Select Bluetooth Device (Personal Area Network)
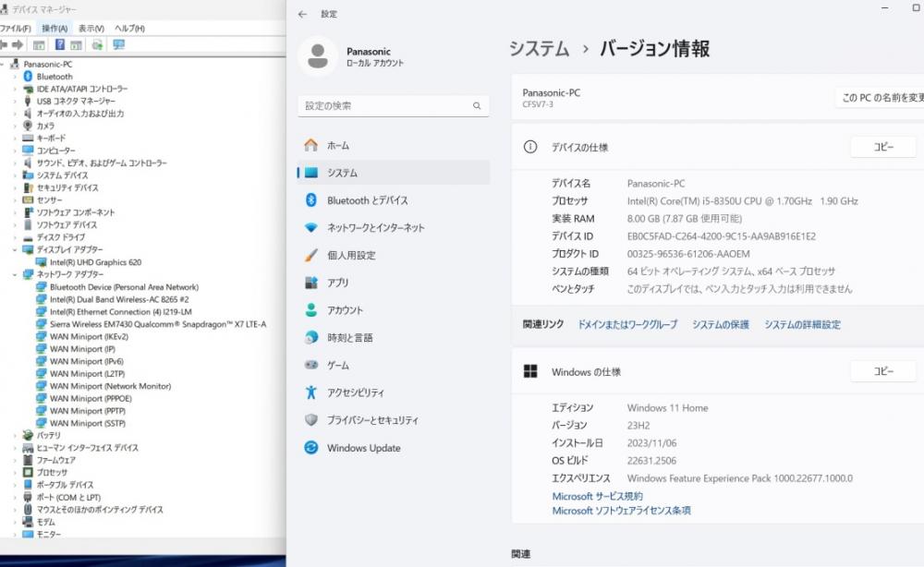The width and height of the screenshot is (924, 567). [124, 287]
